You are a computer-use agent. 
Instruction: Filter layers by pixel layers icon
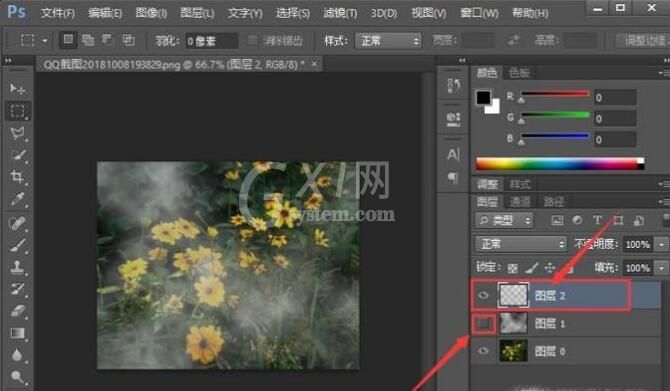click(x=557, y=220)
